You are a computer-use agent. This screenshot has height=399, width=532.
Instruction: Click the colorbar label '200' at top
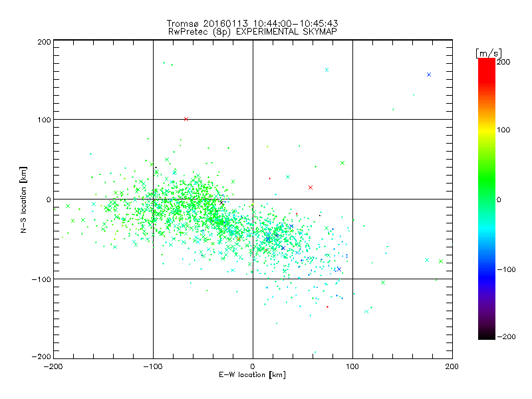point(503,62)
